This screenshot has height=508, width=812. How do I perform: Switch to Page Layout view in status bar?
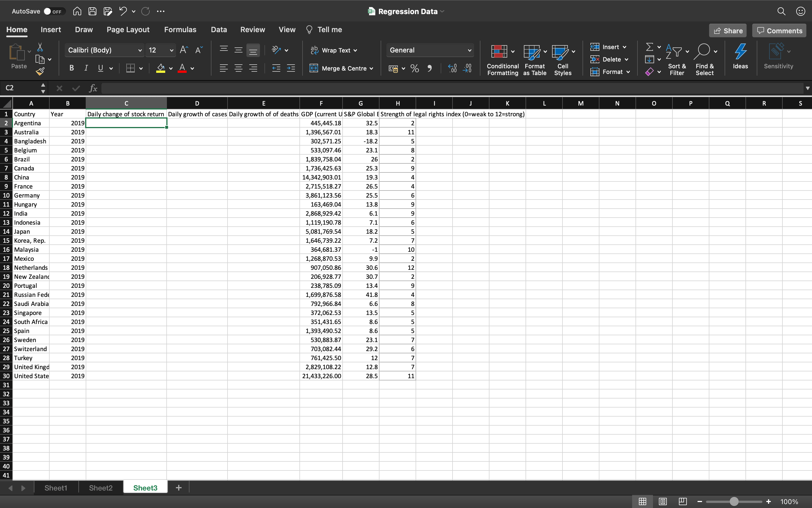pos(663,501)
